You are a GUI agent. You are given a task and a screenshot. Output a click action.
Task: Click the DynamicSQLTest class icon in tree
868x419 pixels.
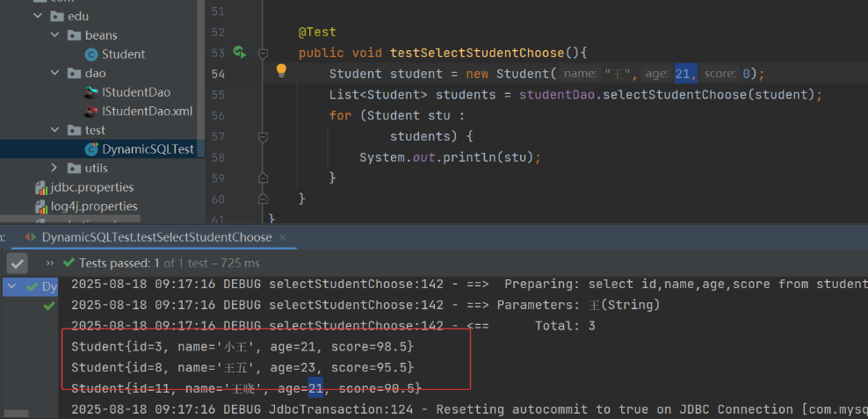91,149
